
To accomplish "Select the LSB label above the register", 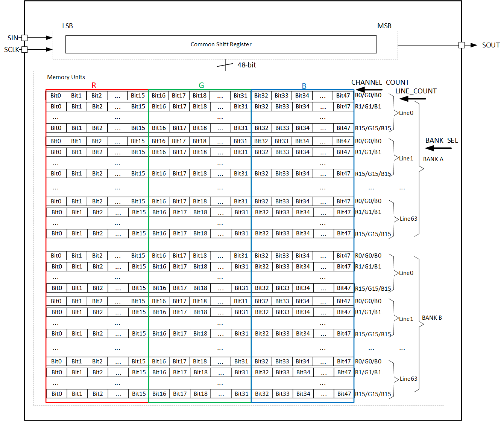I will tap(68, 26).
